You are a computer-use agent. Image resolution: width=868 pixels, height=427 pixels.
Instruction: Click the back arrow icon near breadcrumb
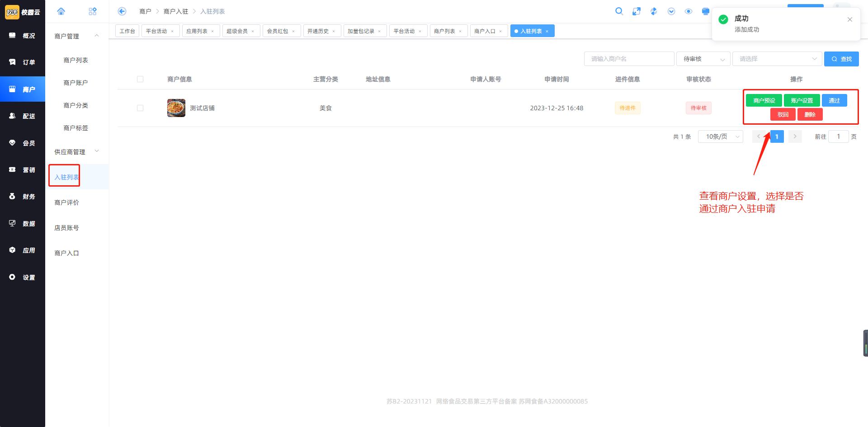[122, 11]
